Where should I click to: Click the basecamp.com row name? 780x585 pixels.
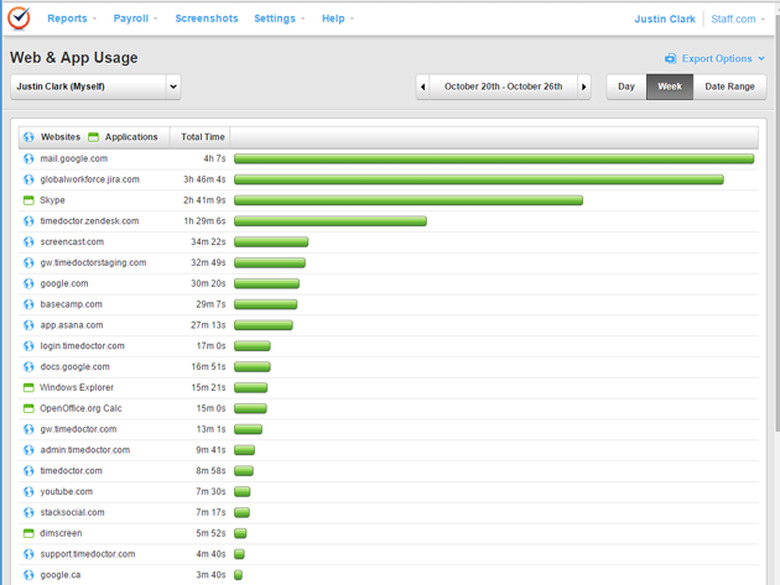(x=71, y=304)
